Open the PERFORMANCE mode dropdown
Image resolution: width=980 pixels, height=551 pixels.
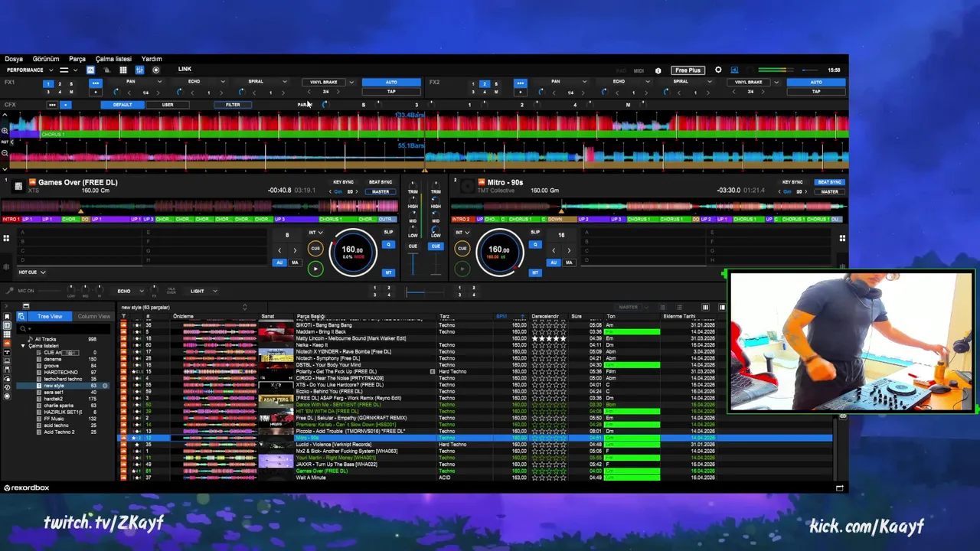(x=29, y=70)
